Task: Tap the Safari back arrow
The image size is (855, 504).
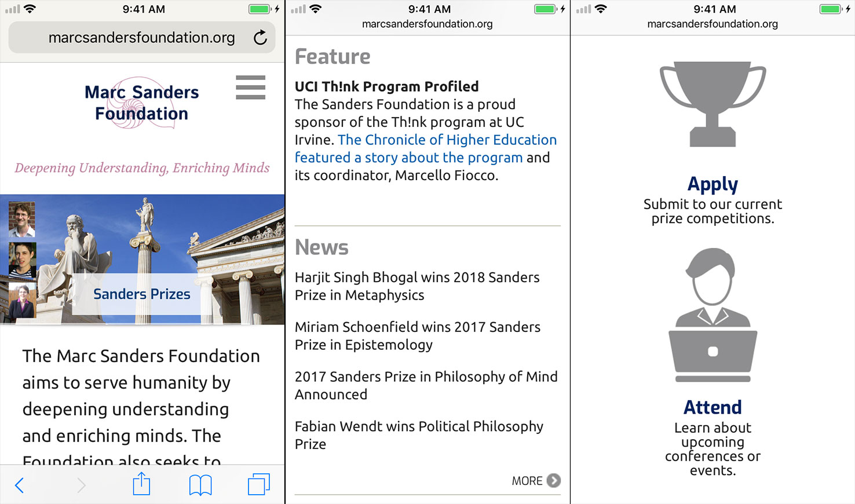Action: tap(19, 485)
